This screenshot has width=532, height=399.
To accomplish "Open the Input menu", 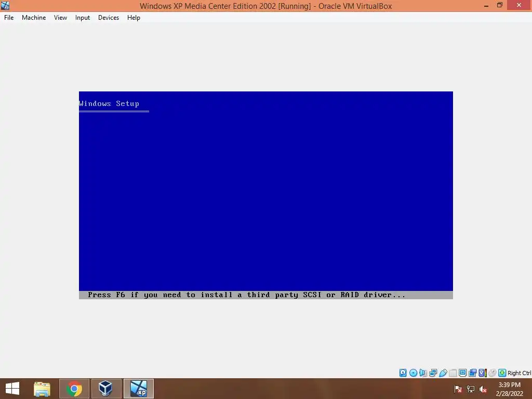I will [83, 18].
